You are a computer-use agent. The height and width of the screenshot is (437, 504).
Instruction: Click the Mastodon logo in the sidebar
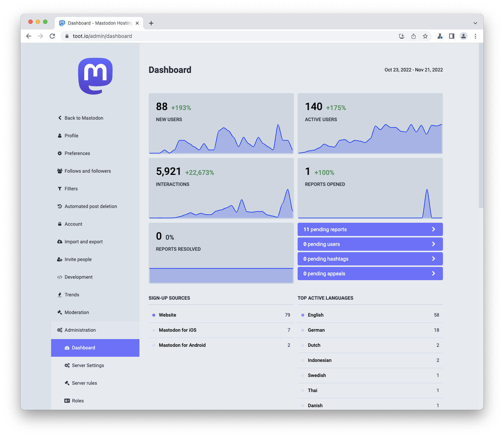[95, 76]
